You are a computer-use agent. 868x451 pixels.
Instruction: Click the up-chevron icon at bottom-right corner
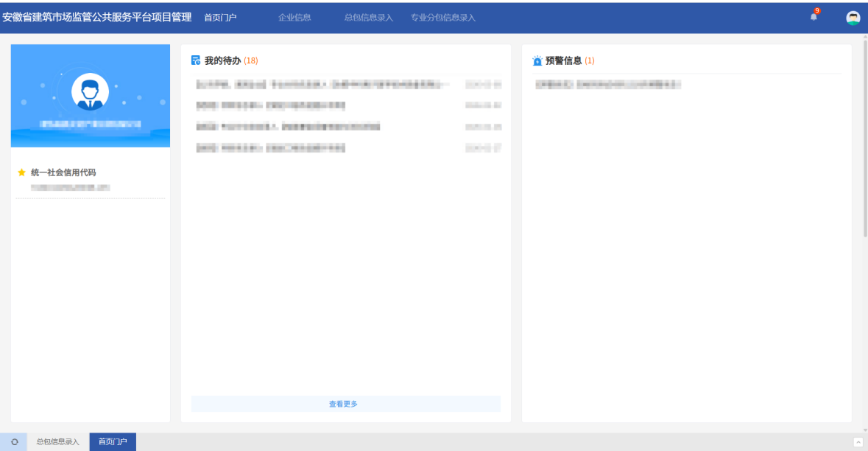(858, 442)
